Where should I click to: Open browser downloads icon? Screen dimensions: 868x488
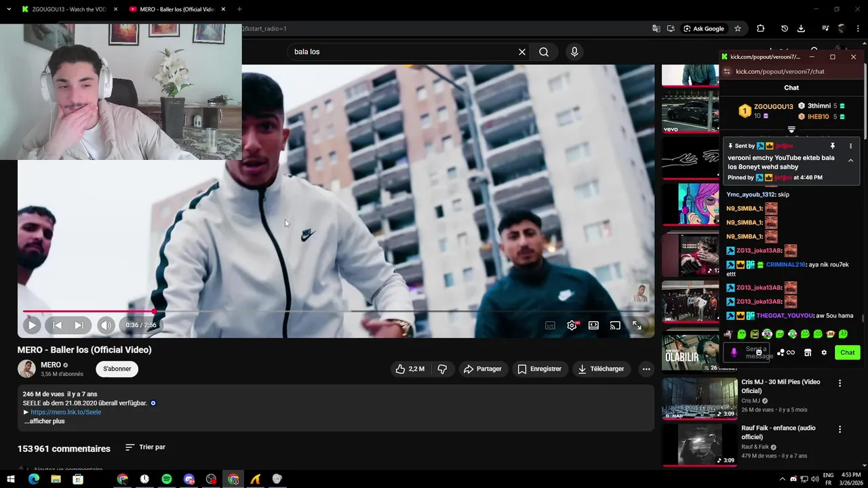coord(801,28)
